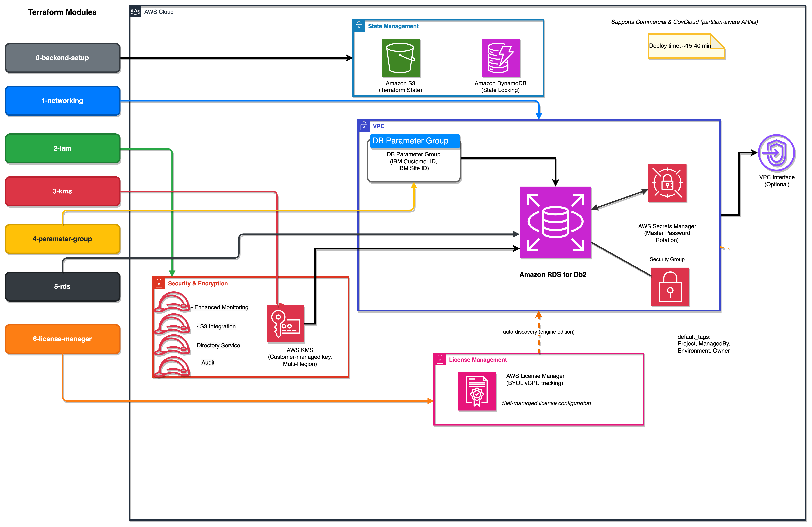
Task: Click the Amazon DynamoDB icon
Action: point(501,58)
